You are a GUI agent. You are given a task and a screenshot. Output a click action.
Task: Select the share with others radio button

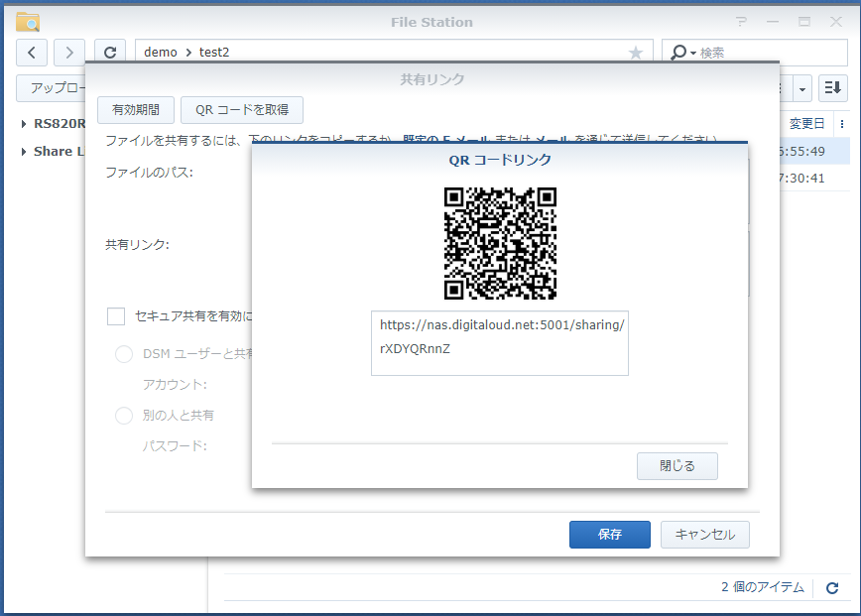point(124,416)
